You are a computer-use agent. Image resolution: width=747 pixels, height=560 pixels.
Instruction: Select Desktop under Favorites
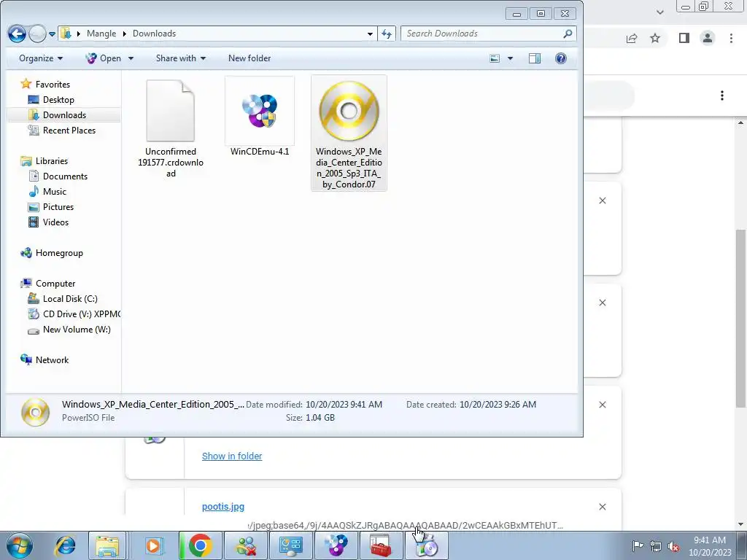(x=58, y=99)
